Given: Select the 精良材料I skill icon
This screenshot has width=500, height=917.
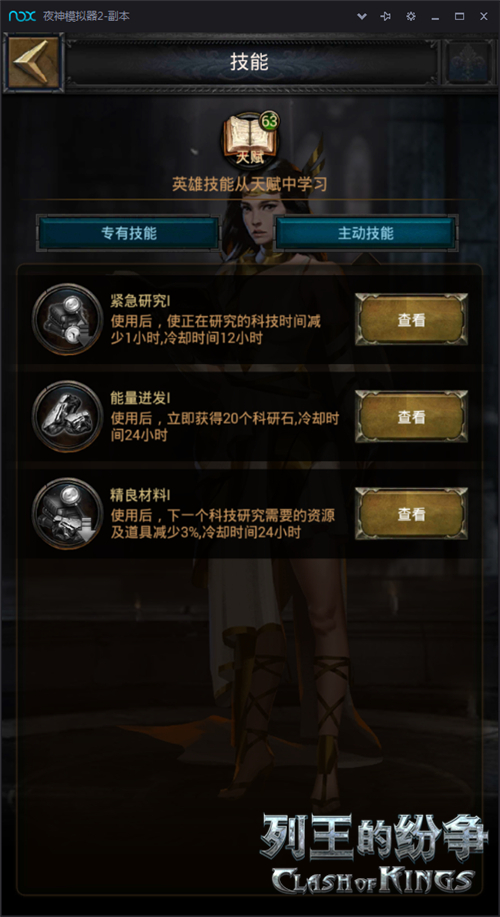Looking at the screenshot, I should (x=67, y=513).
